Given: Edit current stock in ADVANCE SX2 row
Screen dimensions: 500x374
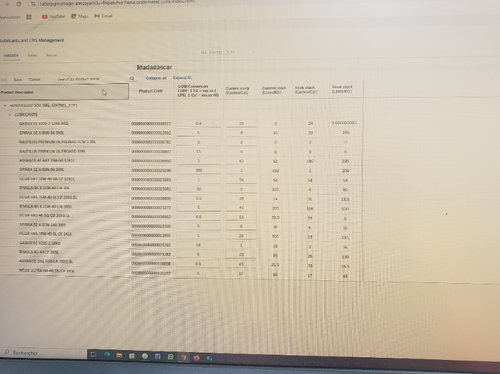Looking at the screenshot, I should pyautogui.click(x=241, y=264).
